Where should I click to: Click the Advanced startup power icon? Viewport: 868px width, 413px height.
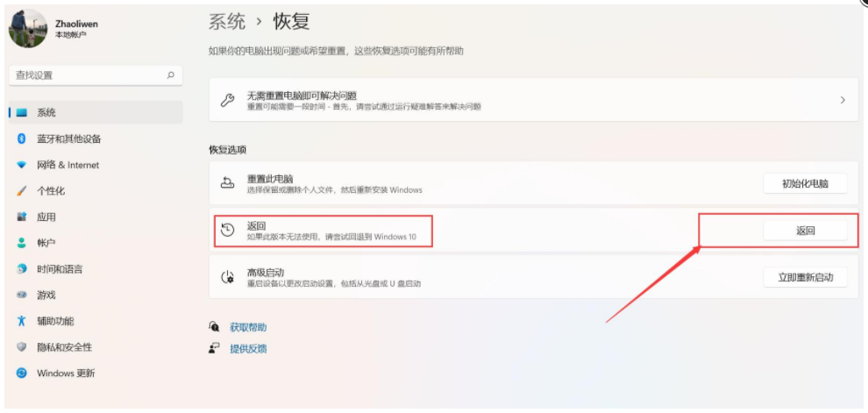coord(227,277)
